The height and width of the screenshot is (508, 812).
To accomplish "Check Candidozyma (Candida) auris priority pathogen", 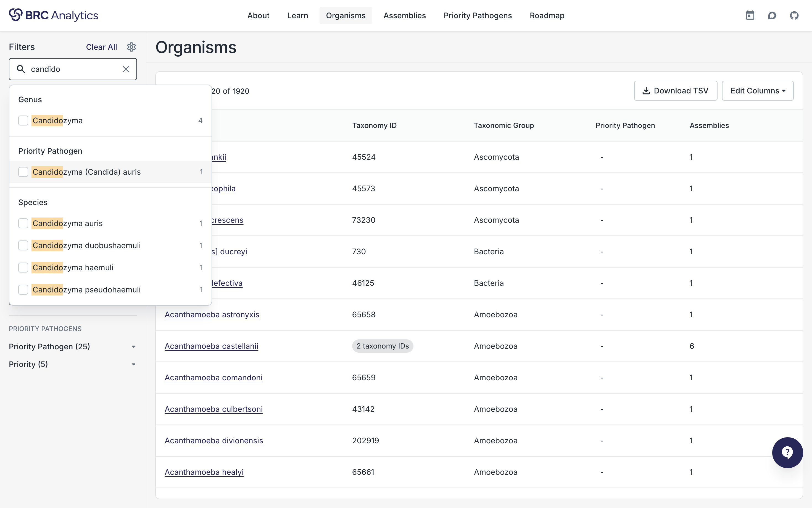I will [x=23, y=172].
